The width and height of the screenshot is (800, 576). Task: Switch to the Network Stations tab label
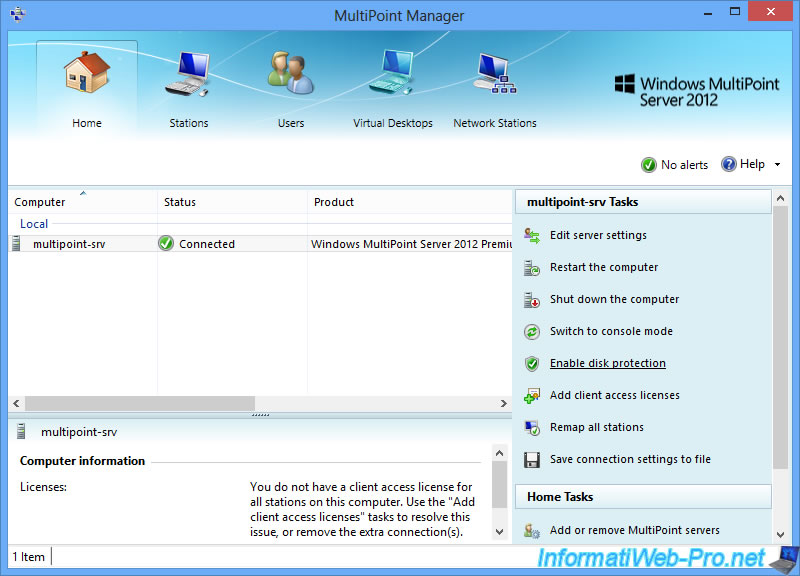click(495, 123)
